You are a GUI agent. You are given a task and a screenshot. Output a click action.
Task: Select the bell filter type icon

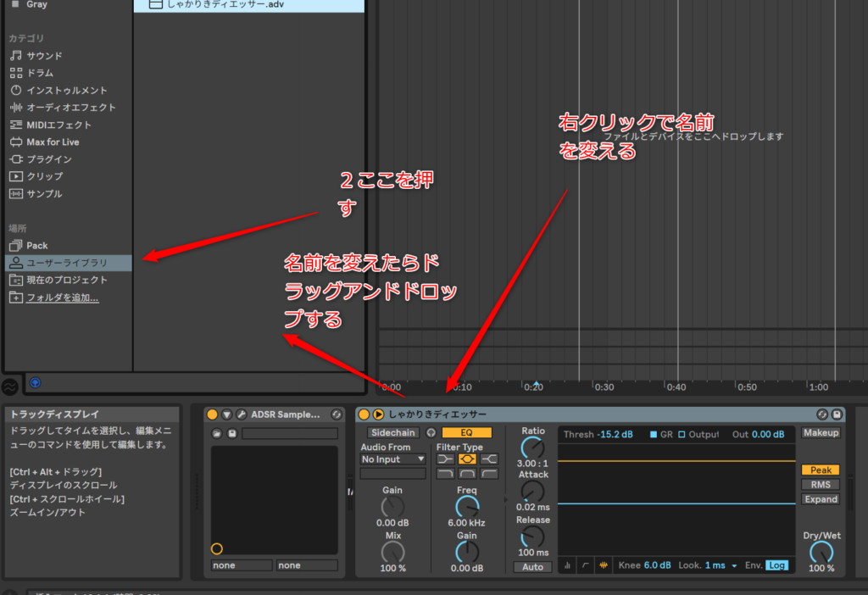tap(467, 459)
